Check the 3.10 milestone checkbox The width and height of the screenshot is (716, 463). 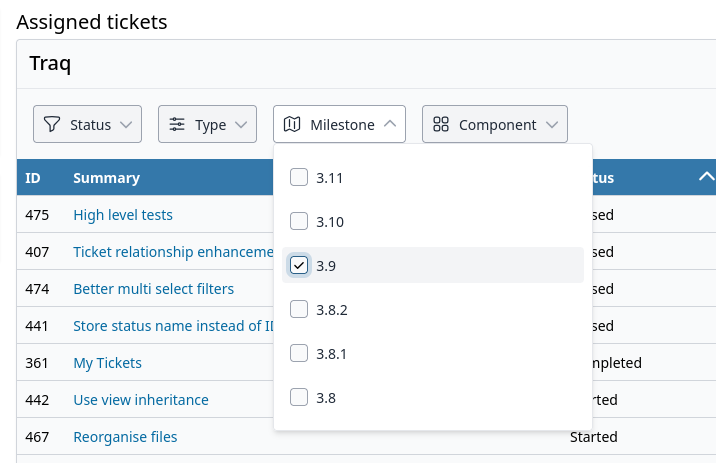point(299,221)
